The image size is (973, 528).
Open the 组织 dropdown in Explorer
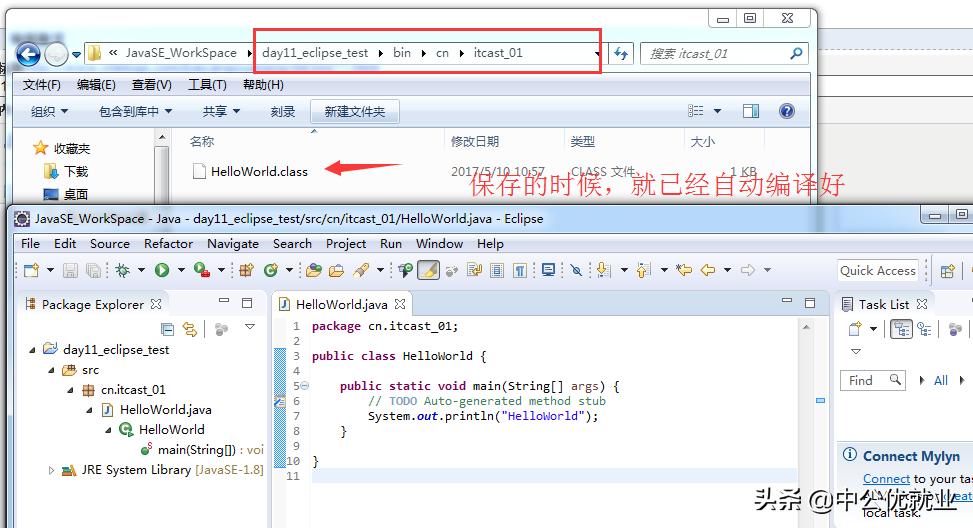pyautogui.click(x=50, y=112)
